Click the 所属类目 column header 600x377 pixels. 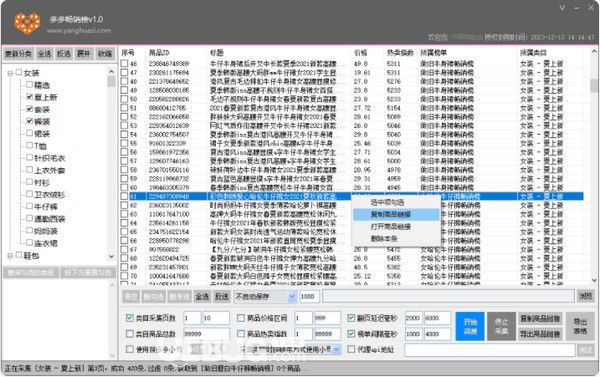point(533,52)
